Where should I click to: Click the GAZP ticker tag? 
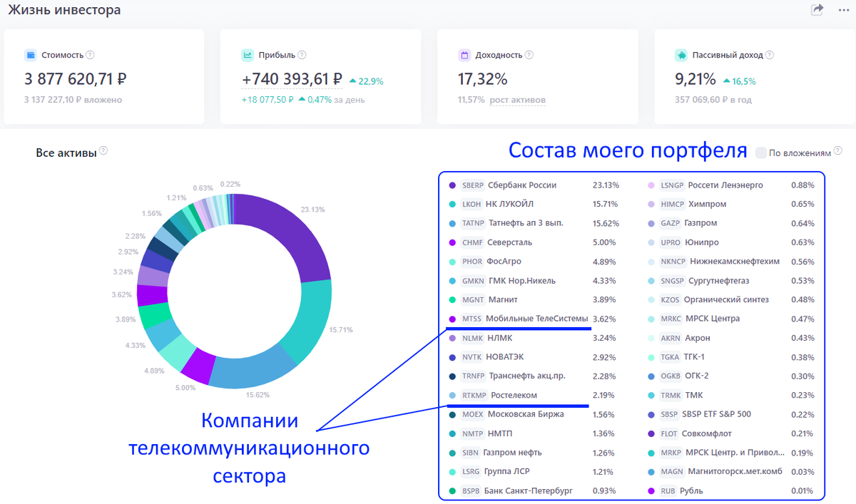pos(670,223)
